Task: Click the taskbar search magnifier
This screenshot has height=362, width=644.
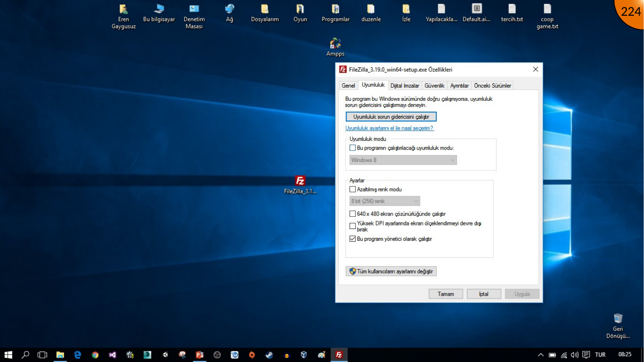Action: coord(25,355)
